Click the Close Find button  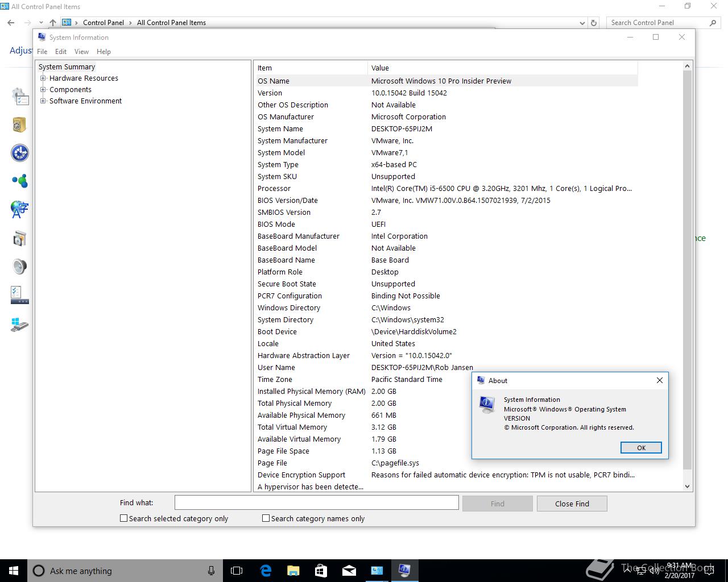(x=572, y=504)
